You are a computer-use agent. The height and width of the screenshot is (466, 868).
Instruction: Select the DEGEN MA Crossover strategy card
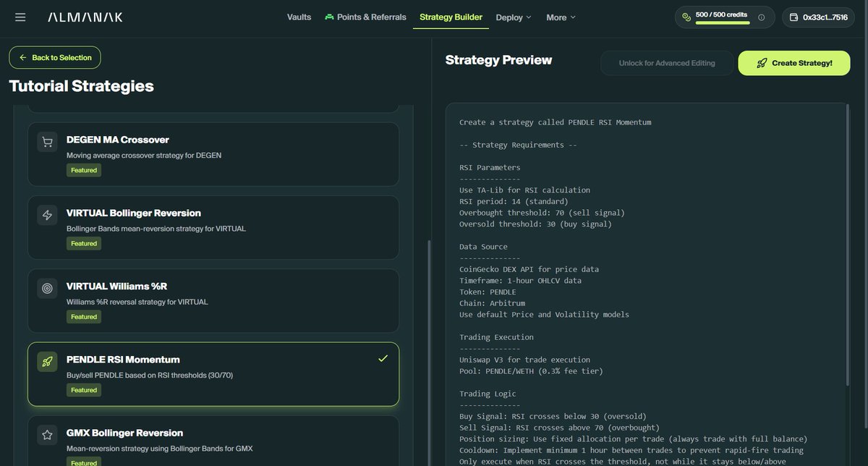click(213, 154)
